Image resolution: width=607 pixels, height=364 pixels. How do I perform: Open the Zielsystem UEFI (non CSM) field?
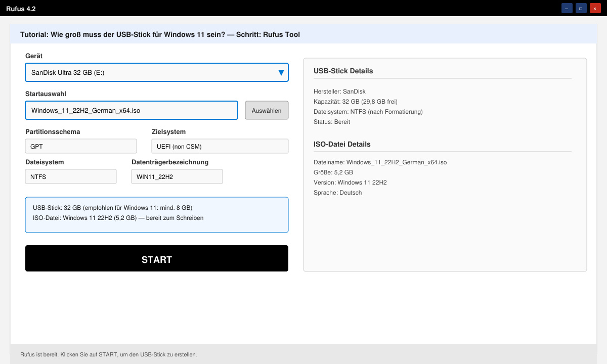click(x=220, y=146)
